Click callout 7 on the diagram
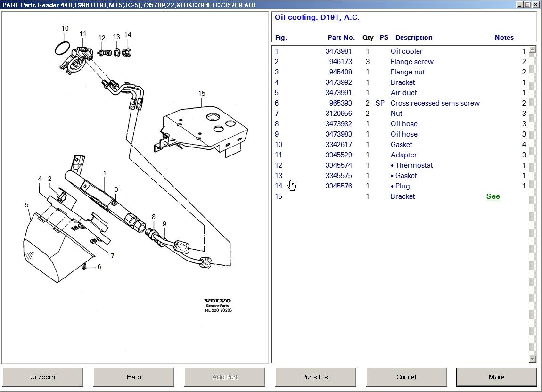542x392 pixels. pyautogui.click(x=112, y=256)
